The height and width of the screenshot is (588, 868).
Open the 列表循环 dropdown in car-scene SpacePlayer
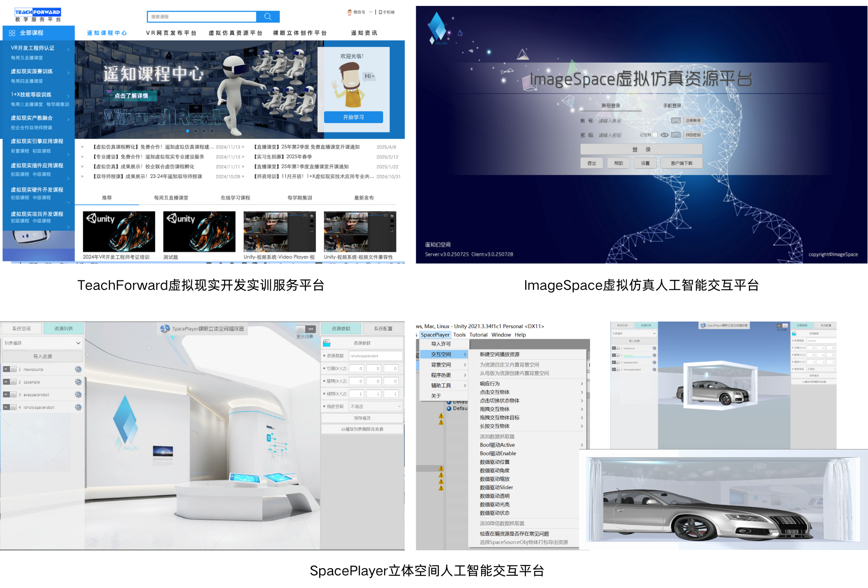tap(634, 333)
